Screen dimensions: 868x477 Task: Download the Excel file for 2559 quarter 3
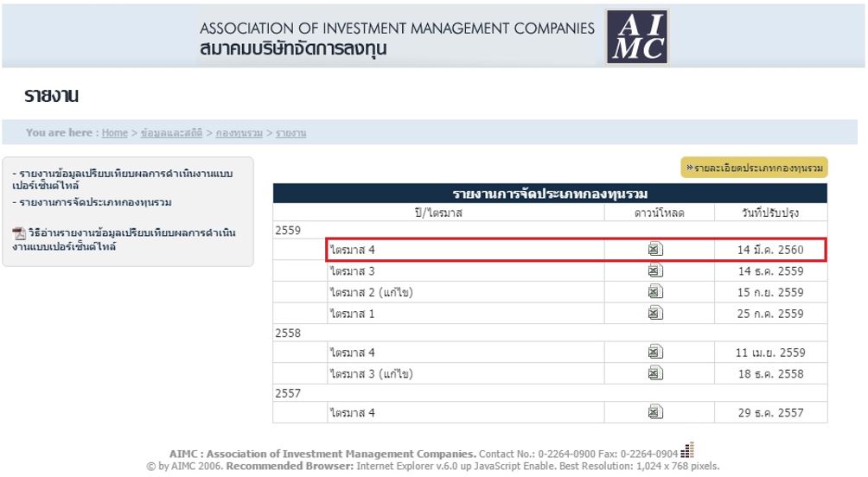[x=655, y=270]
